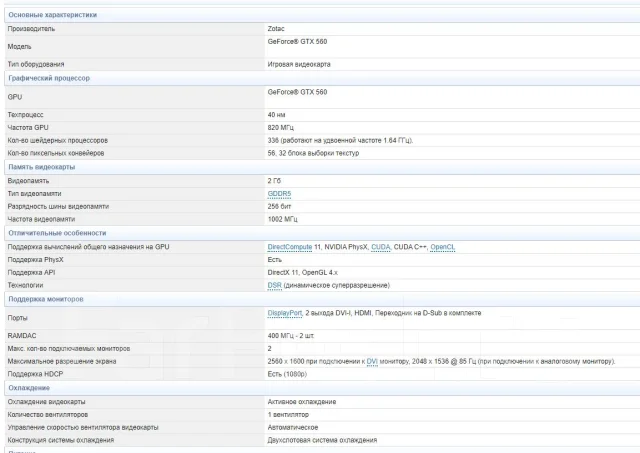This screenshot has width=640, height=453.
Task: Click the '256 бит' value
Action: coord(279,207)
